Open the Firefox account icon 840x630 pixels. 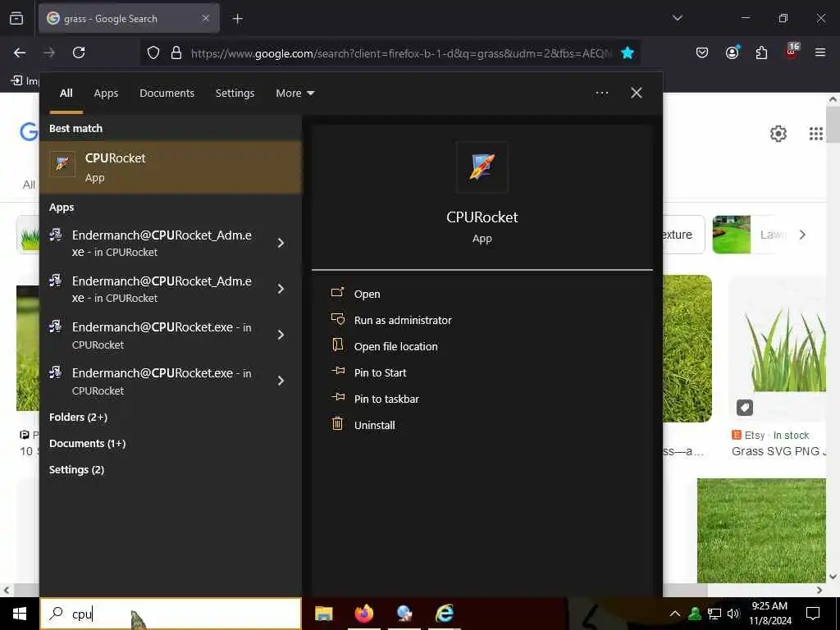point(732,52)
